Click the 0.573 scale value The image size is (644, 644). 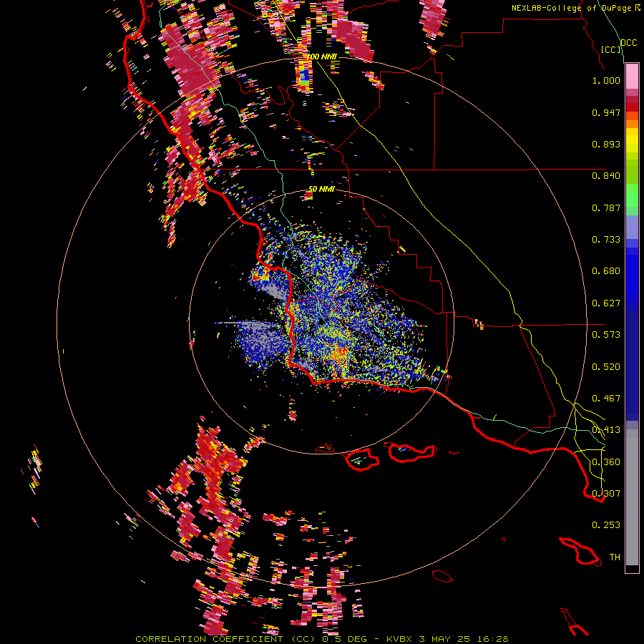click(x=606, y=335)
